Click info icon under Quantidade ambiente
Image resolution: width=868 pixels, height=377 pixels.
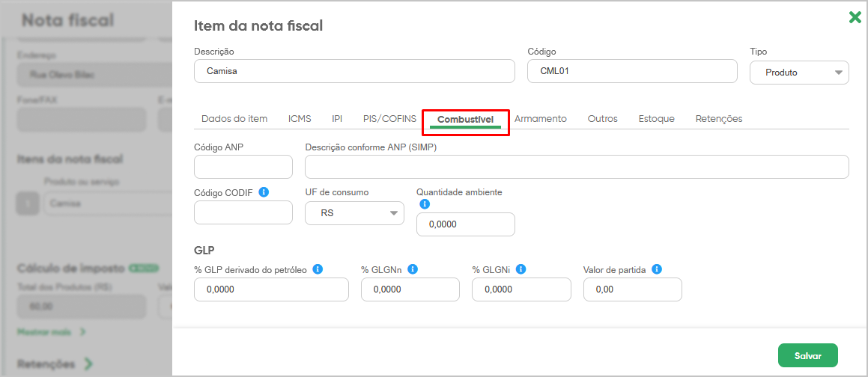pyautogui.click(x=425, y=203)
